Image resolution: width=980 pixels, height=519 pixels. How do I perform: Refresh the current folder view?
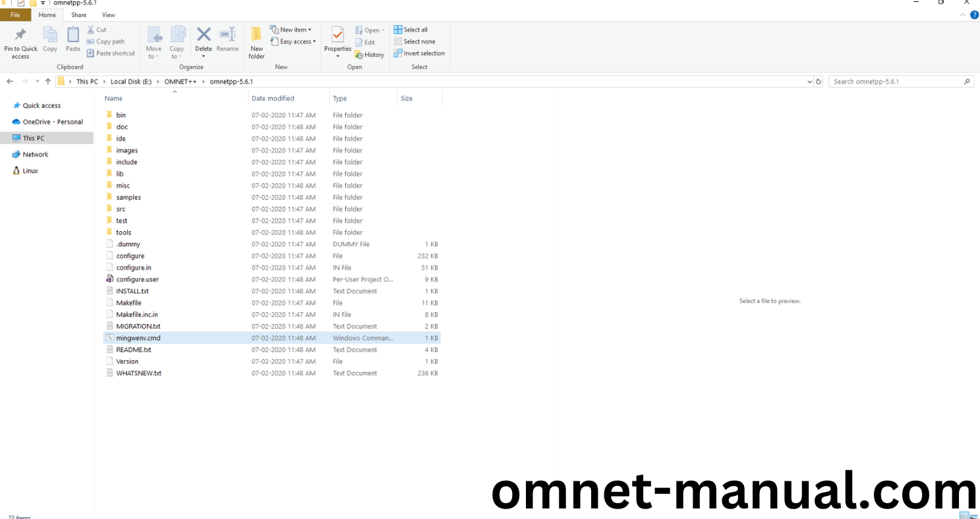click(x=819, y=82)
